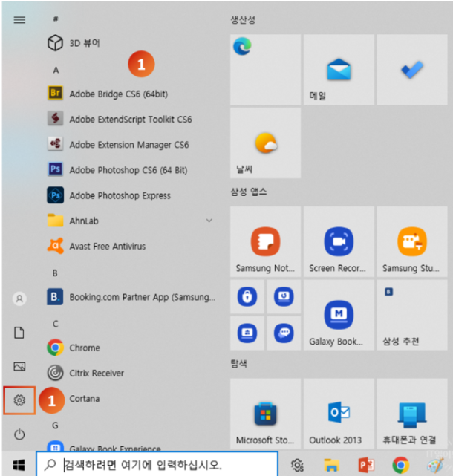
Task: Click the 생산성 group heading
Action: coord(243,20)
